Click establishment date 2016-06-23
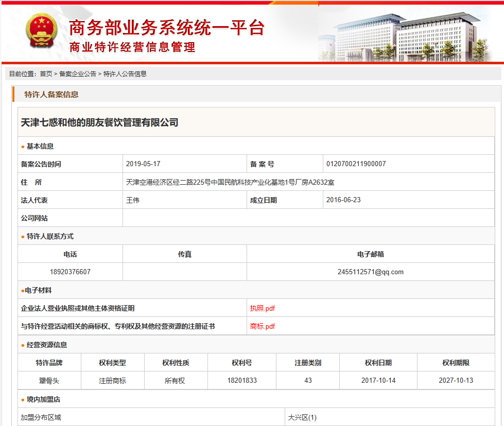Image resolution: width=504 pixels, height=426 pixels. click(x=343, y=200)
